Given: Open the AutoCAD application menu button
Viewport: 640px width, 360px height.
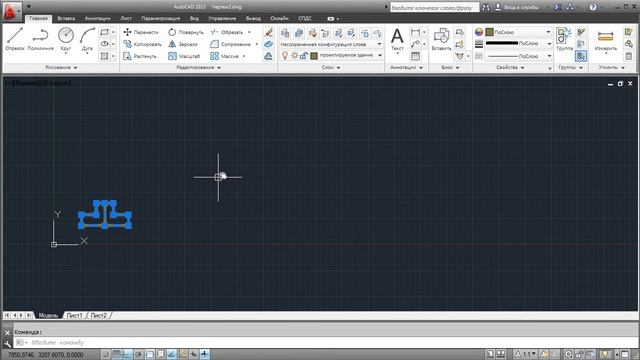Looking at the screenshot, I should pos(11,11).
